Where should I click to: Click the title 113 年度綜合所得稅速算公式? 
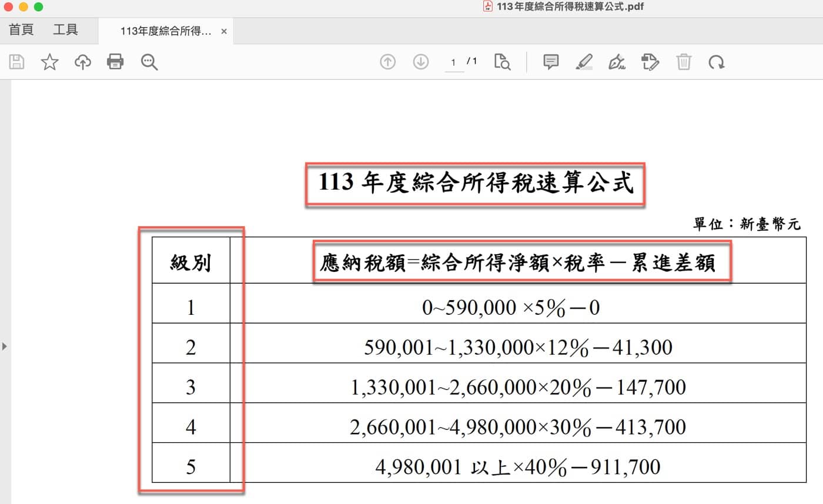pyautogui.click(x=476, y=183)
